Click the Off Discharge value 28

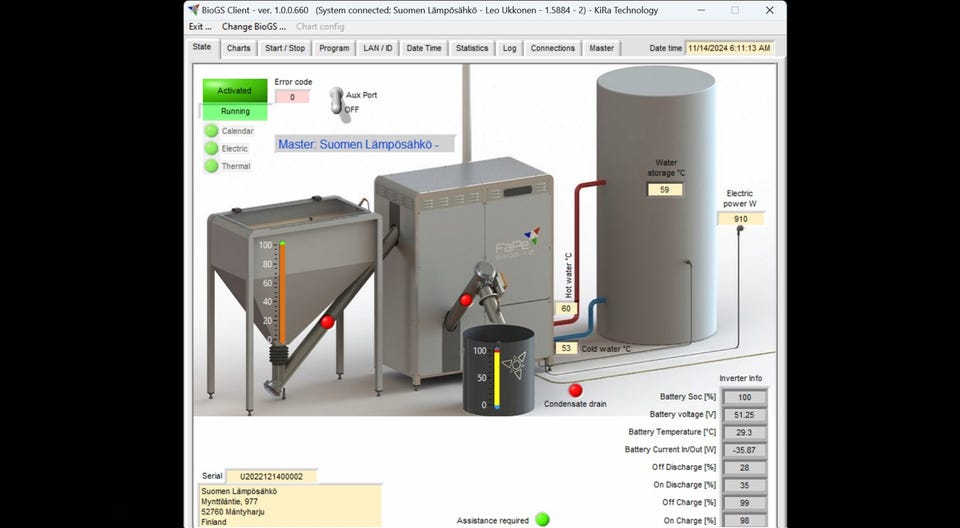(x=744, y=467)
